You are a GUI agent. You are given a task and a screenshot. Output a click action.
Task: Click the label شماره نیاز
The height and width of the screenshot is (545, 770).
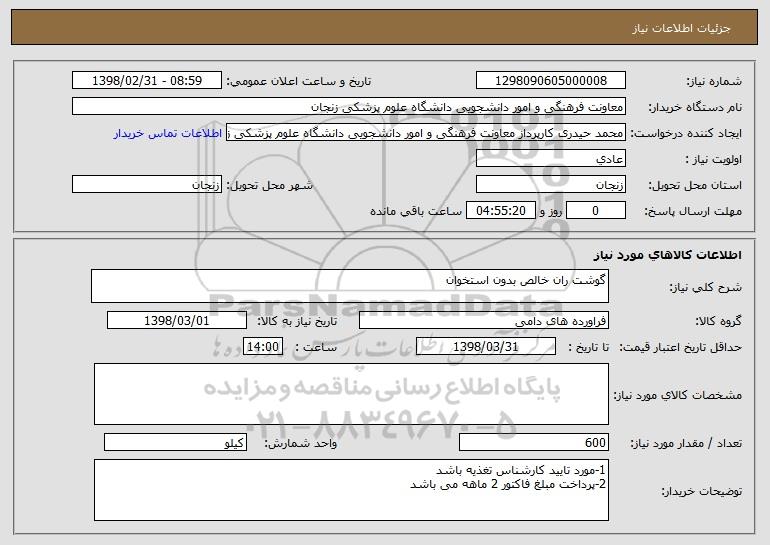[714, 81]
